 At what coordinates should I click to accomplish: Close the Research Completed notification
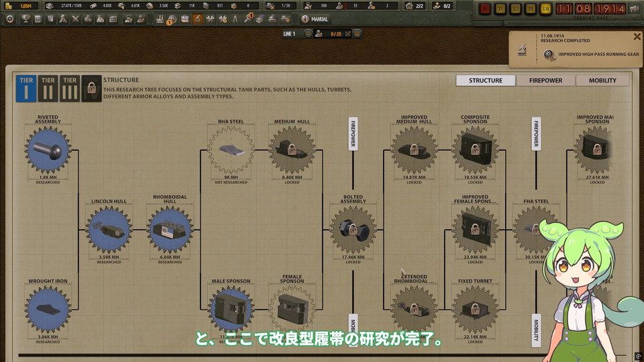[x=637, y=36]
